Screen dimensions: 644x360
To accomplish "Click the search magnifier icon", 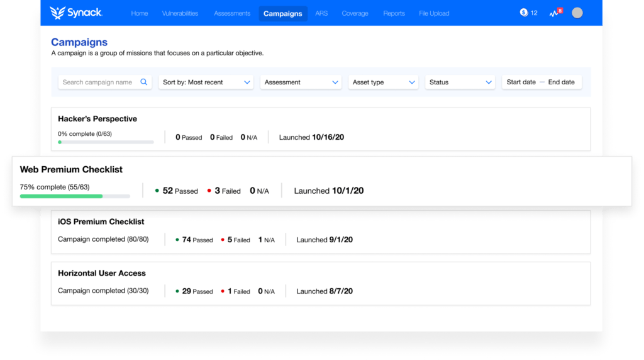I will 144,82.
